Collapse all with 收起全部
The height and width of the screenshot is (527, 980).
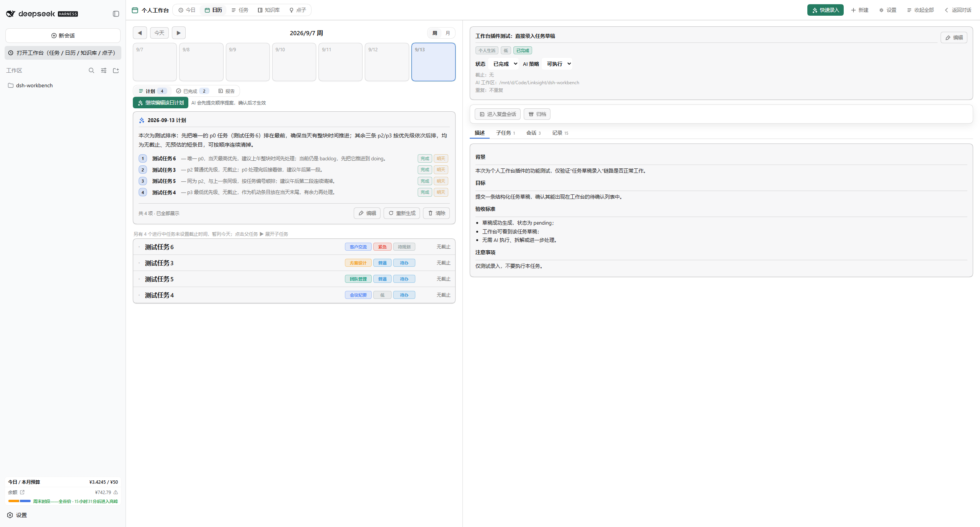(920, 10)
